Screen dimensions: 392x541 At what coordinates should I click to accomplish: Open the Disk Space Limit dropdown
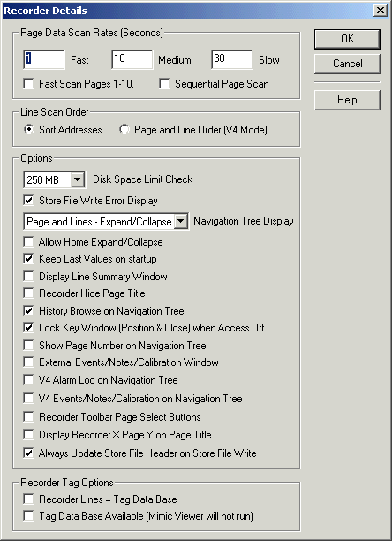pyautogui.click(x=78, y=179)
